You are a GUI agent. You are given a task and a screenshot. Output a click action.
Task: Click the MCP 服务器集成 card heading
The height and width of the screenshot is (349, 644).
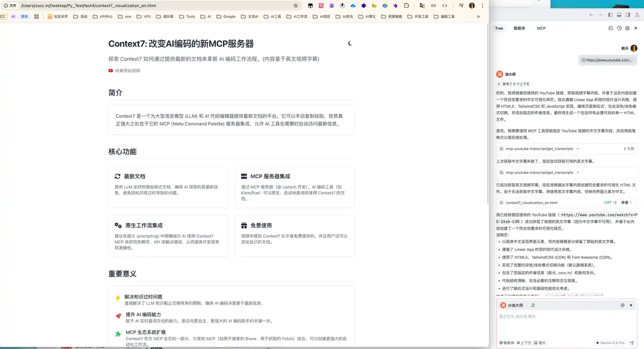tap(270, 176)
